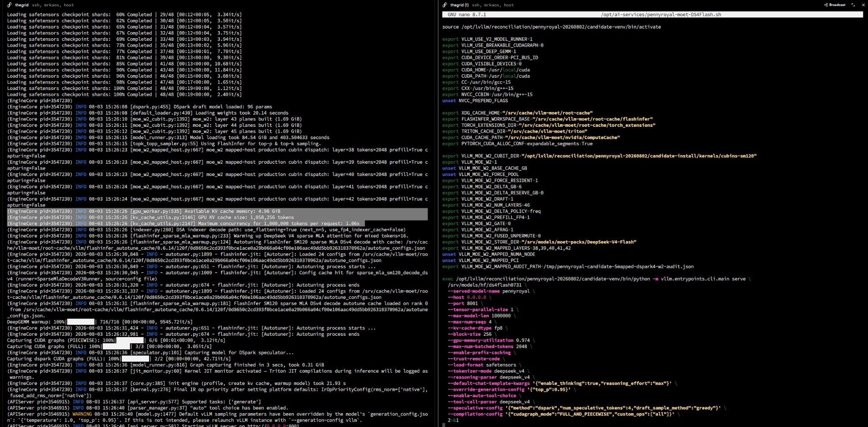Click highlighted 'Maximum concurrency ... 1.06x' line
Screen dimensions: 868x427
183,223
